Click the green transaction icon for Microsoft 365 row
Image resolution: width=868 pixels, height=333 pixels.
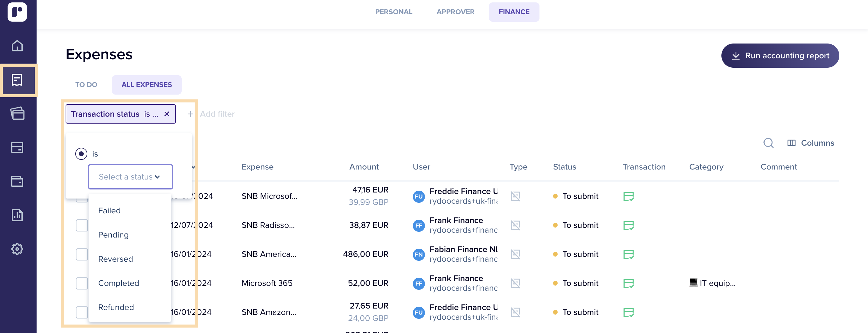(629, 283)
